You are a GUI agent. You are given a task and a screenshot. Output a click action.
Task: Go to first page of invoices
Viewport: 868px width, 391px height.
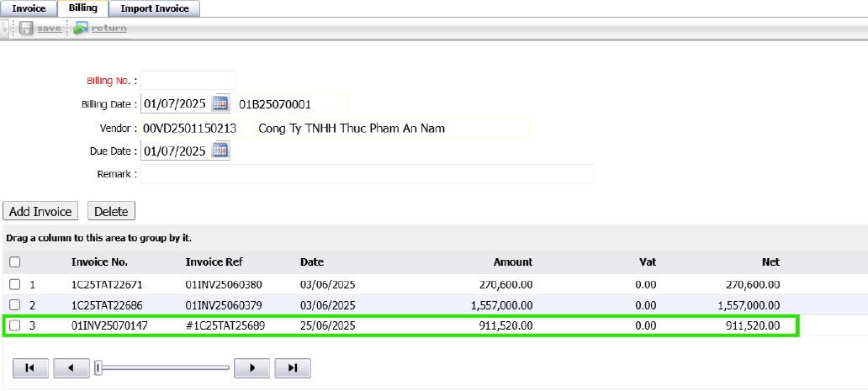point(29,368)
